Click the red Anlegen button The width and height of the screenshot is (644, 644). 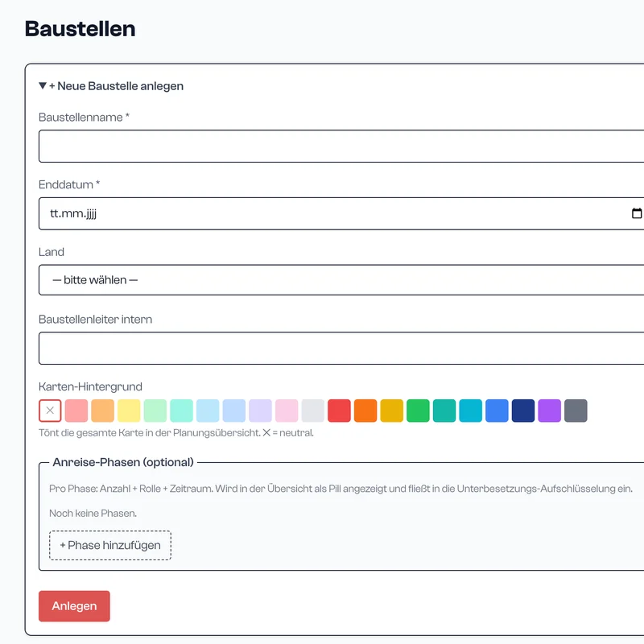(74, 606)
